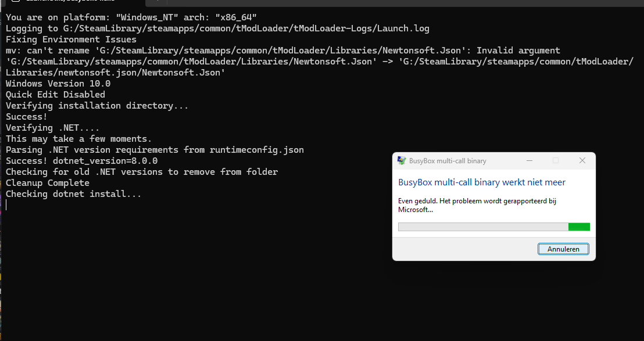Place cursor on 'Checking dotnet install...' line

73,194
